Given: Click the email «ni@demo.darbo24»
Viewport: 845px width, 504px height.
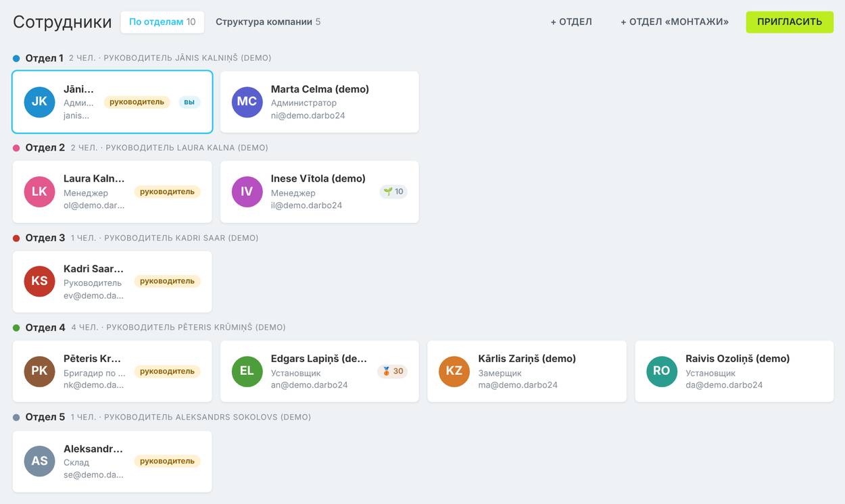Looking at the screenshot, I should click(308, 116).
